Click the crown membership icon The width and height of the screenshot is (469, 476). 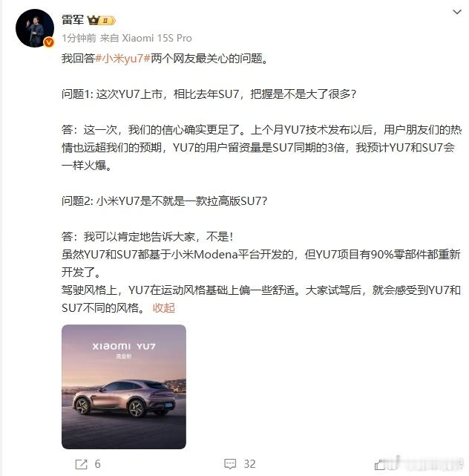pyautogui.click(x=94, y=20)
